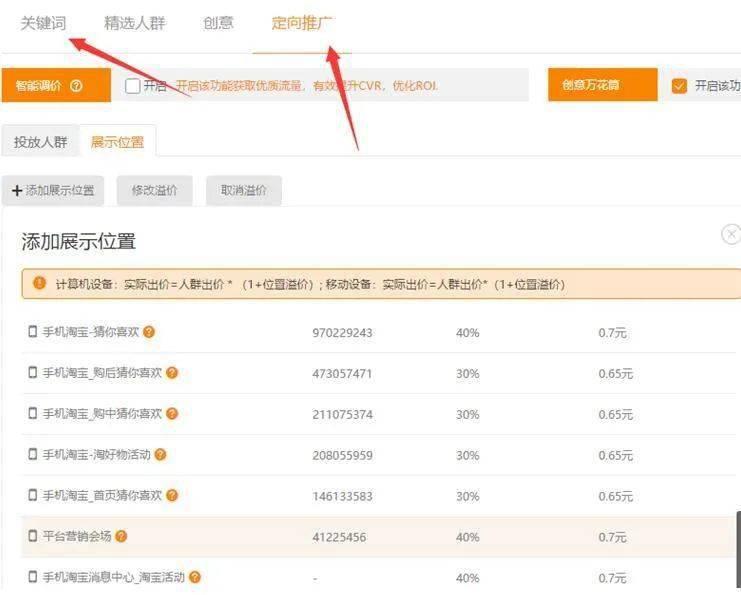Click help icon next to 智能调价

76,86
